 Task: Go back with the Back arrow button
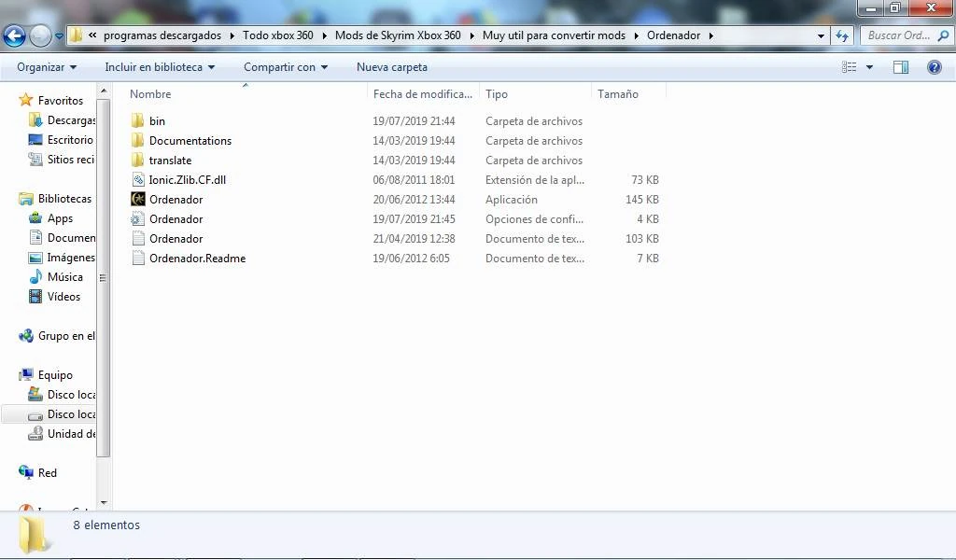(15, 36)
